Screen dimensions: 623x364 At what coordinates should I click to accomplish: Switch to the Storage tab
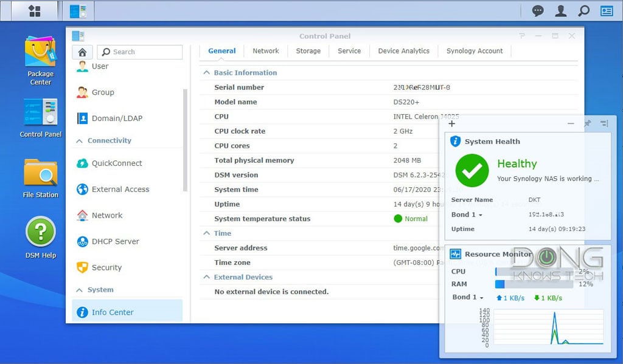pos(308,51)
